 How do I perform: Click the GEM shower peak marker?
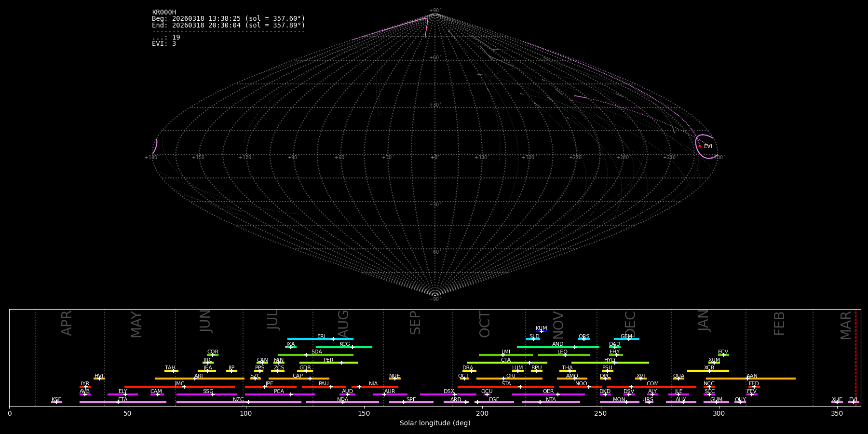coord(628,339)
